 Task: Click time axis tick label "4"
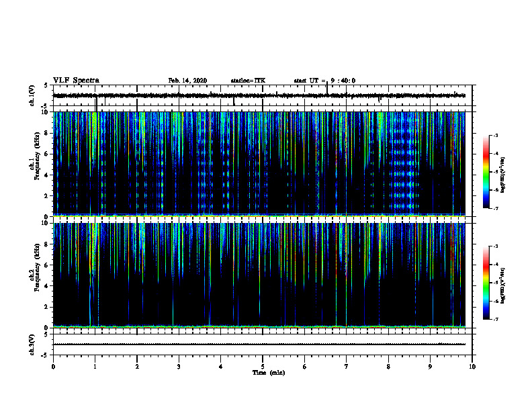[x=221, y=367]
